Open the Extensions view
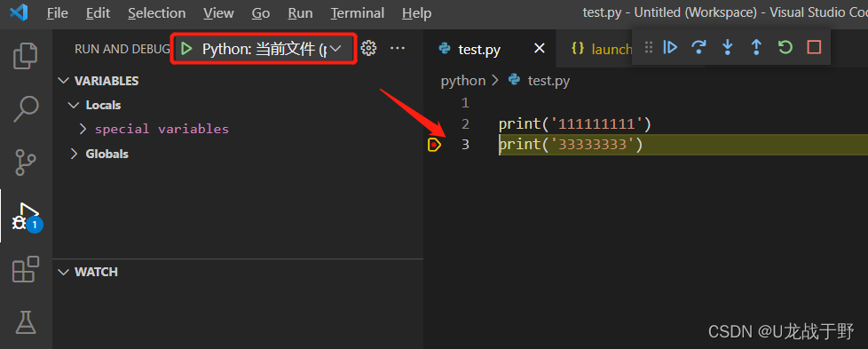The width and height of the screenshot is (868, 349). tap(26, 269)
